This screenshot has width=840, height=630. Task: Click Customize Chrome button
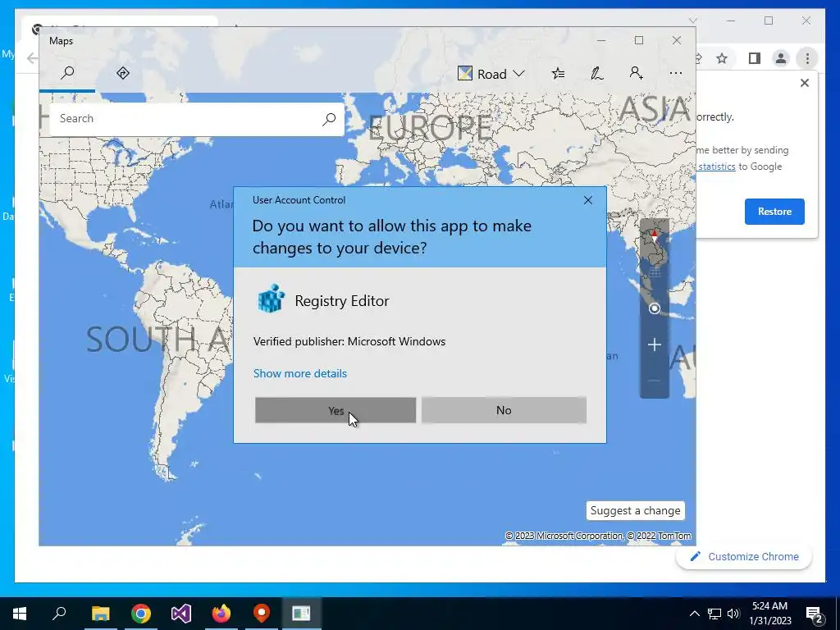pyautogui.click(x=744, y=557)
